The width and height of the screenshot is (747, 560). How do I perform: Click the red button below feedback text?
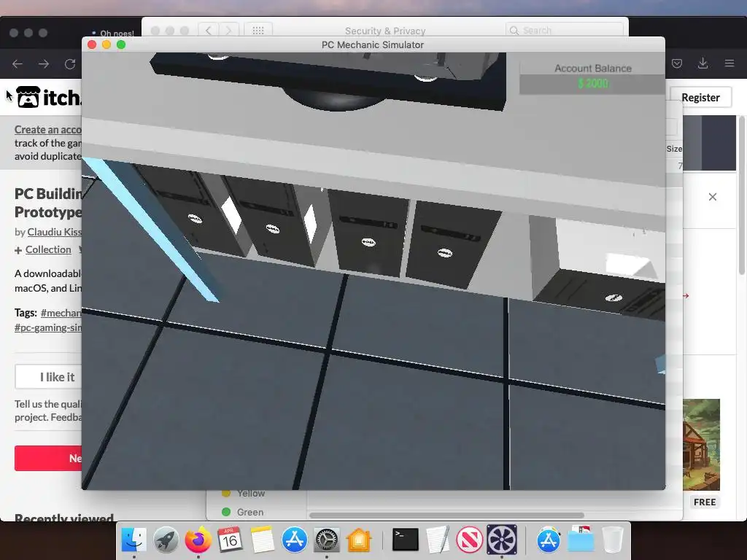48,458
